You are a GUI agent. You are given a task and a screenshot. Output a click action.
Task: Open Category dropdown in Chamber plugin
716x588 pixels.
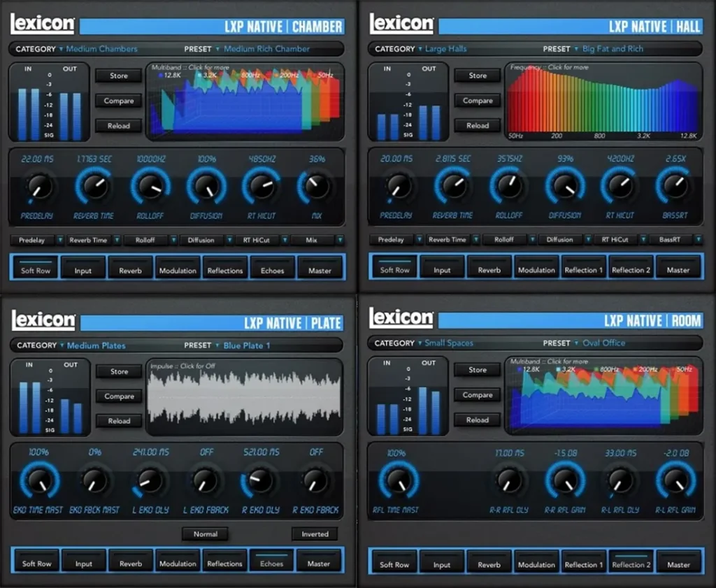pos(76,49)
